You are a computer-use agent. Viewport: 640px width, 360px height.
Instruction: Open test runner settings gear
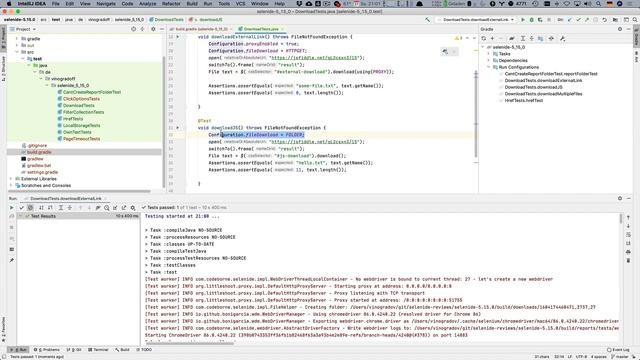[x=133, y=208]
